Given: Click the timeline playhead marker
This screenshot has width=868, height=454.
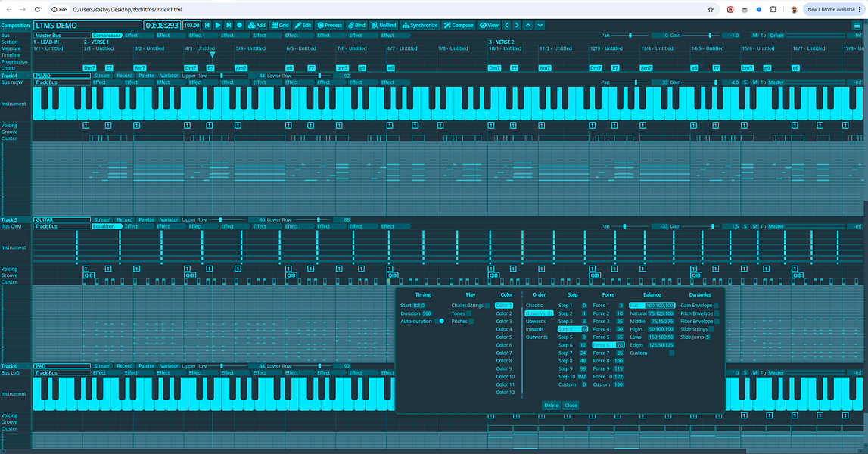Looking at the screenshot, I should pos(212,54).
